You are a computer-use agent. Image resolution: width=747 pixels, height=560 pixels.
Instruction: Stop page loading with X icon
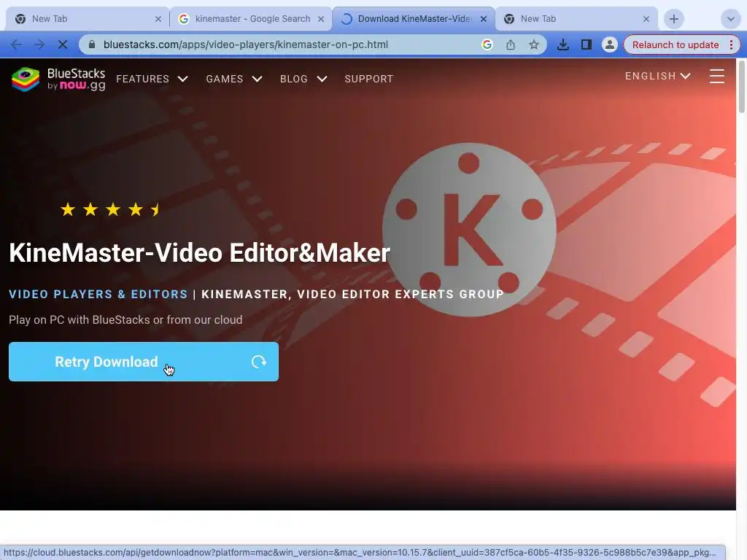[x=63, y=44]
